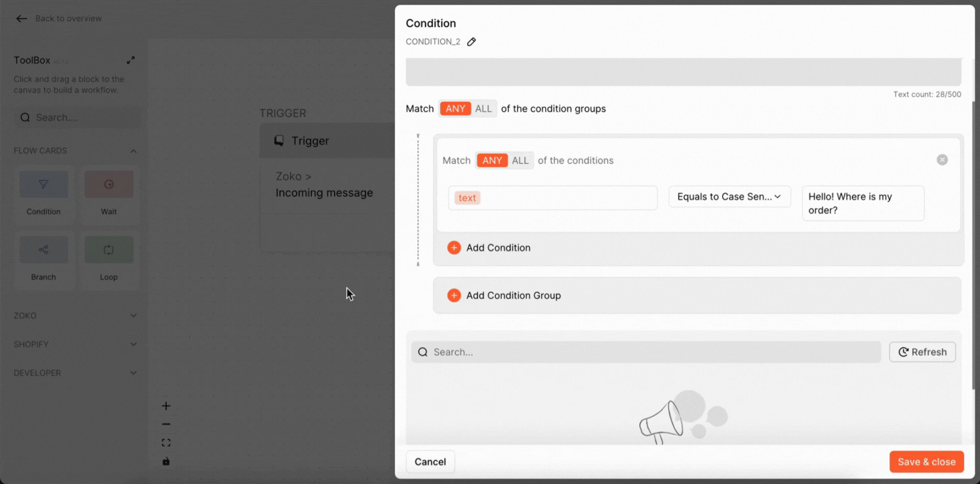Click the Incoming message trigger text
The image size is (980, 484).
click(x=324, y=193)
